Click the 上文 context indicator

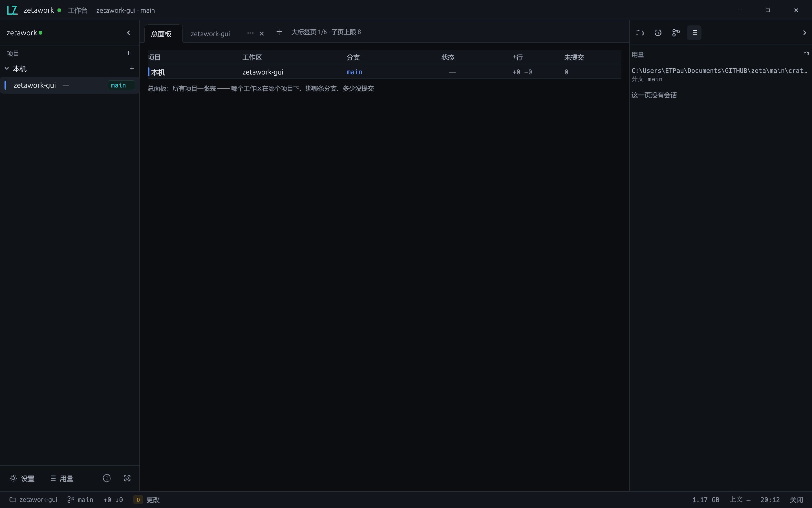pos(740,500)
